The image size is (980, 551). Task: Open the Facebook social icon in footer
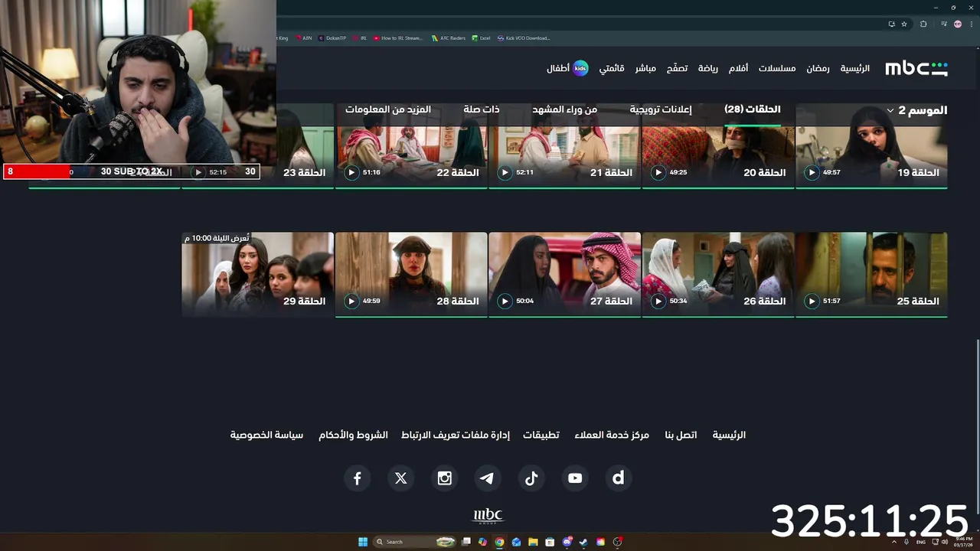(357, 478)
